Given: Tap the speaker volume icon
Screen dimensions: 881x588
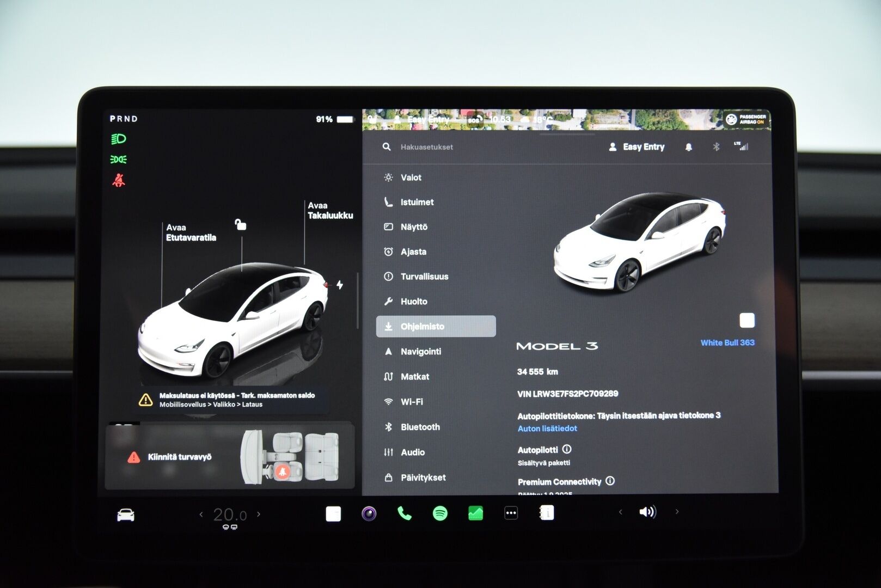Looking at the screenshot, I should click(647, 512).
